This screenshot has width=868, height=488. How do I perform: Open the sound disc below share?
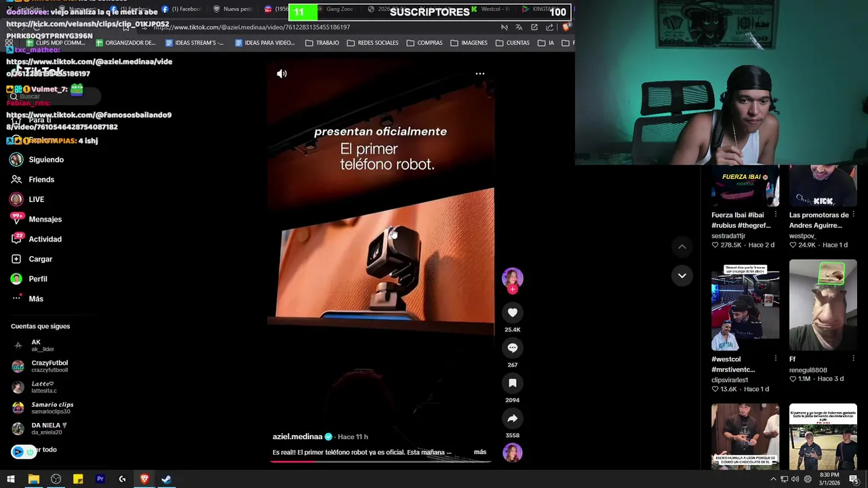click(513, 452)
